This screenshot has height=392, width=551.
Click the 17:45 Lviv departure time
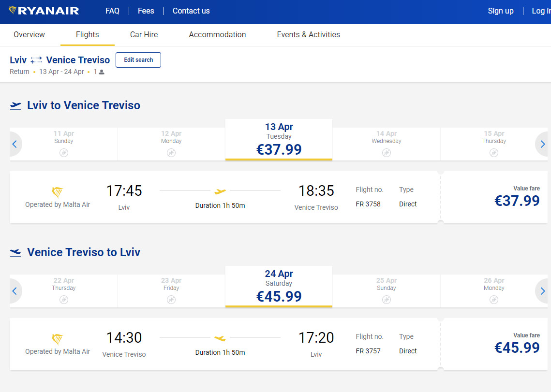coord(124,191)
